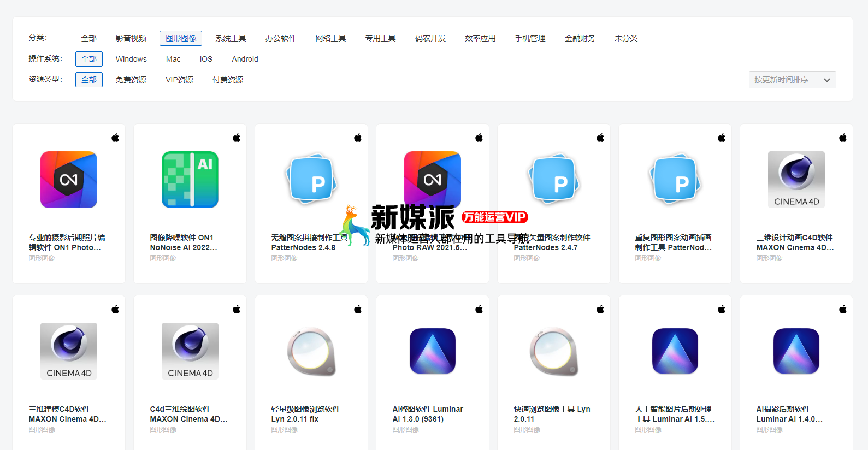Select the 网络工具 category
The height and width of the screenshot is (450, 868).
pos(330,38)
